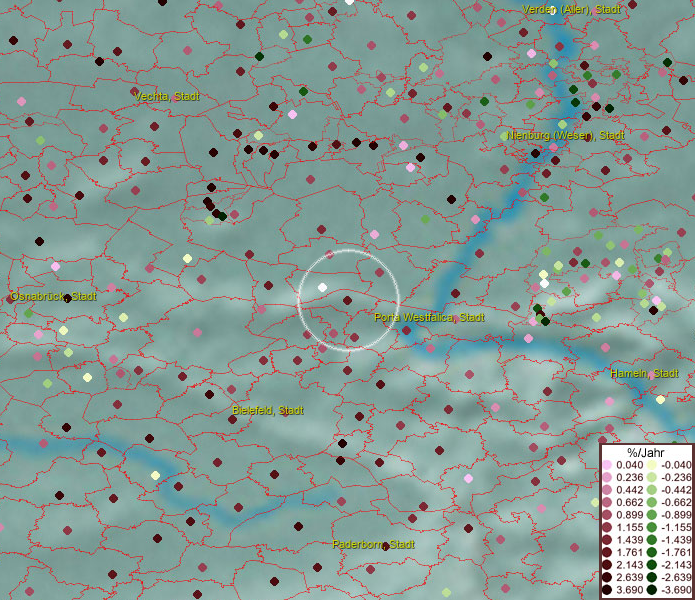The image size is (695, 600).
Task: Pick the 0.040 pink legend swatch
Action: tap(607, 465)
